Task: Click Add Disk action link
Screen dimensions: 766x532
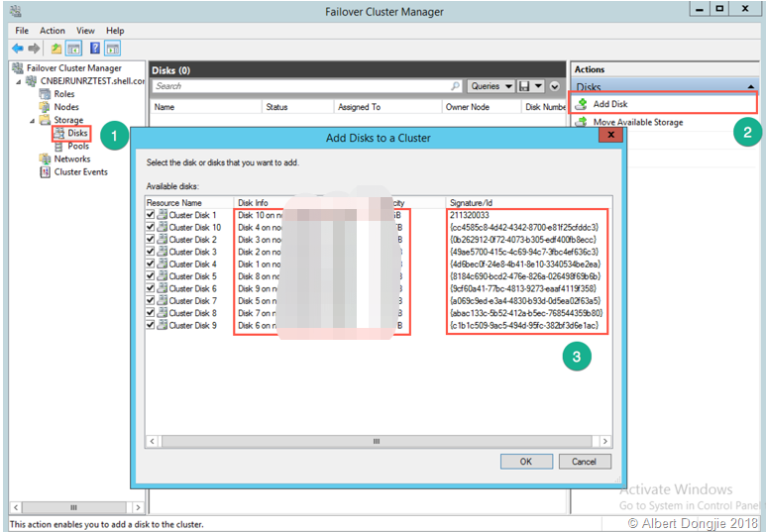Action: (x=610, y=104)
